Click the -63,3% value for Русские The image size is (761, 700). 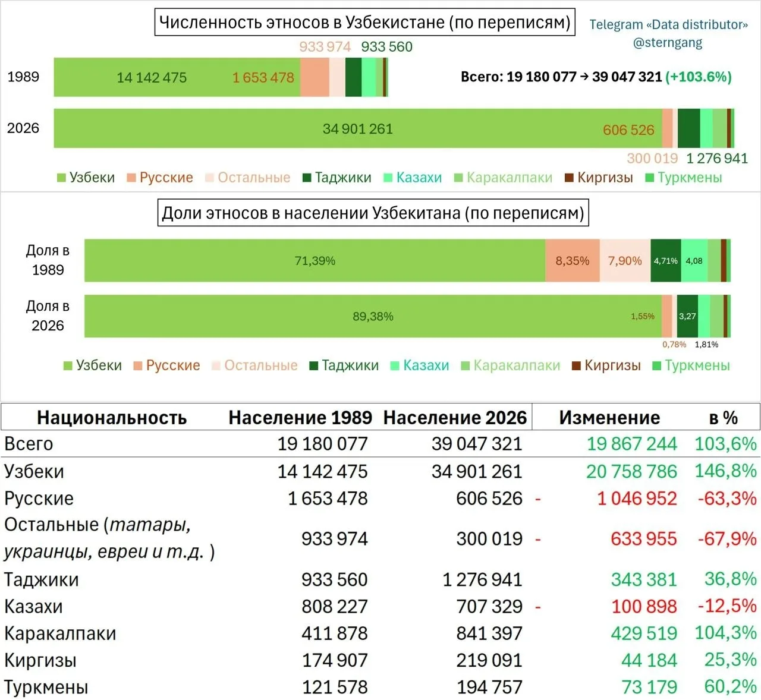[727, 498]
